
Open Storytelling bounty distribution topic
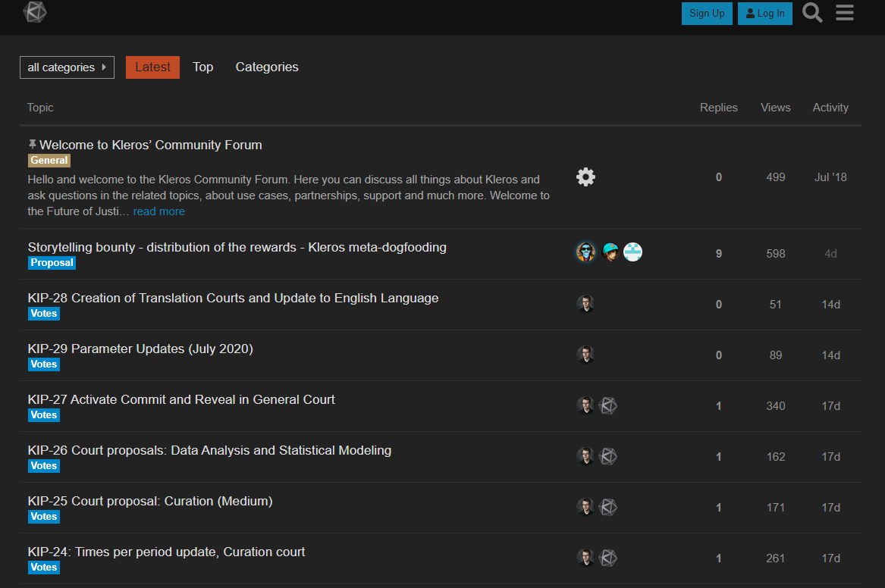237,248
